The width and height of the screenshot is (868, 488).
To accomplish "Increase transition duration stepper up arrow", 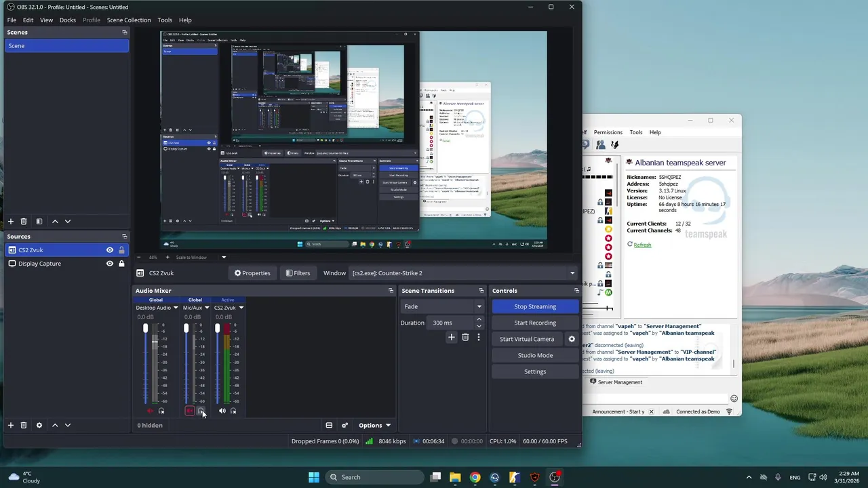I will 479,319.
